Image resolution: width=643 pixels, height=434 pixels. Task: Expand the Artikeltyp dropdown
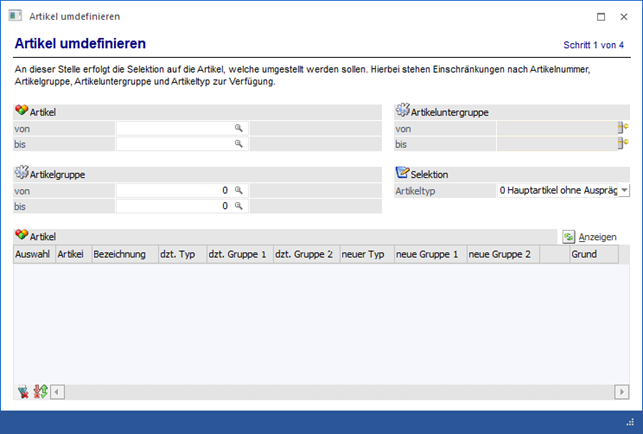[x=624, y=190]
